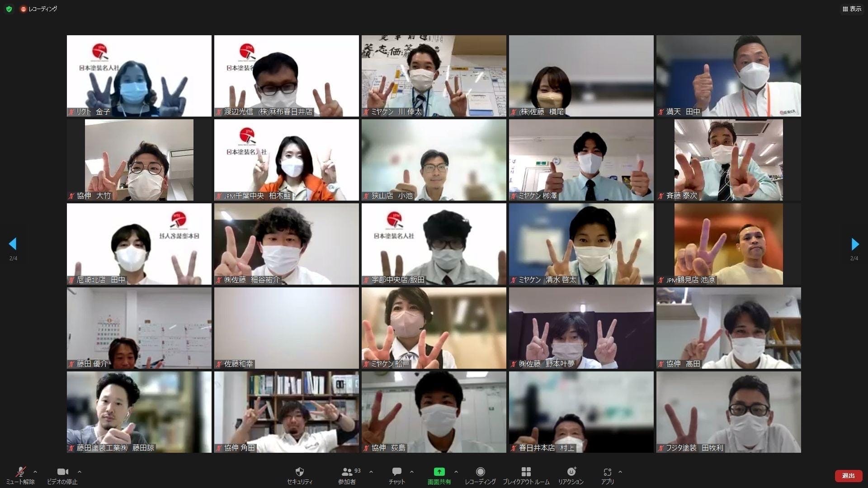
Task: Open the Participants panel icon
Action: (347, 472)
